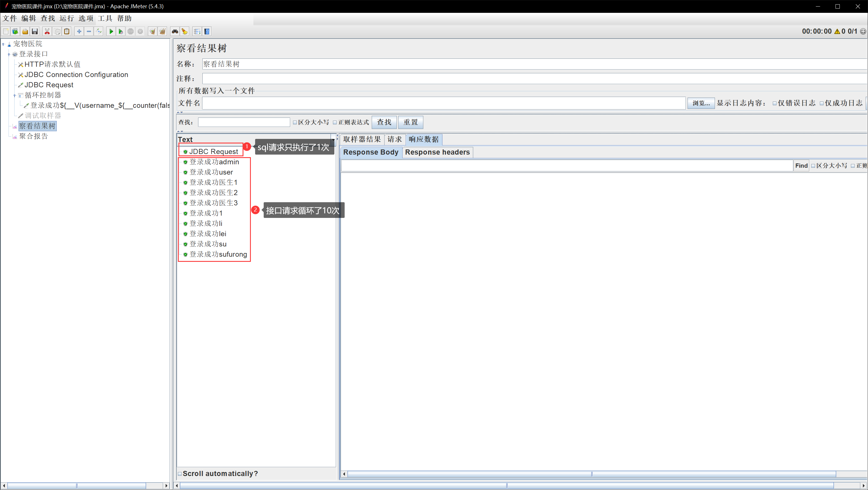The image size is (868, 490).
Task: Toggle the 区分大小写 search checkbox
Action: point(295,122)
